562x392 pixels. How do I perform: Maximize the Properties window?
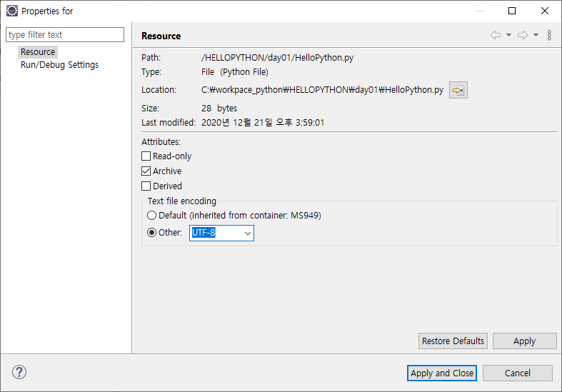pos(512,11)
